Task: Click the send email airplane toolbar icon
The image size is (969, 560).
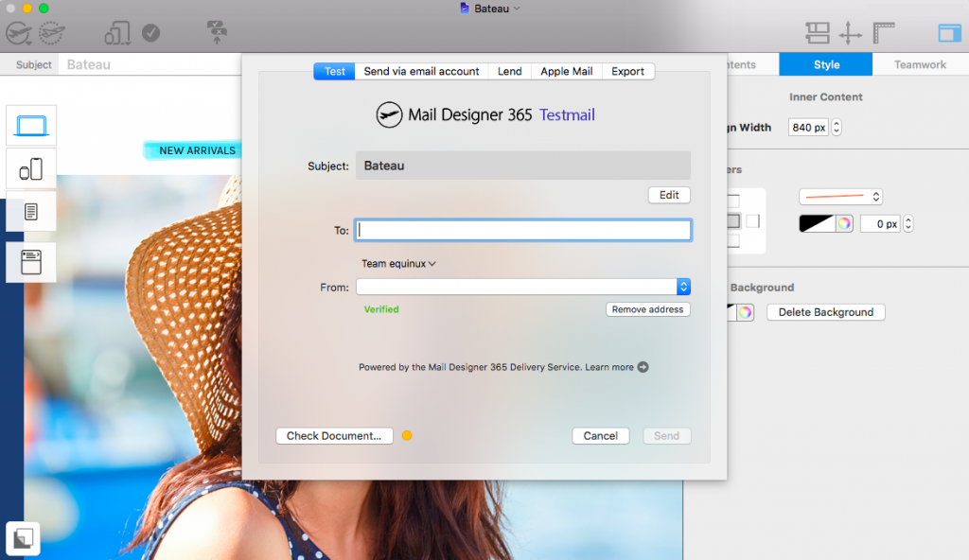Action: pyautogui.click(x=19, y=33)
